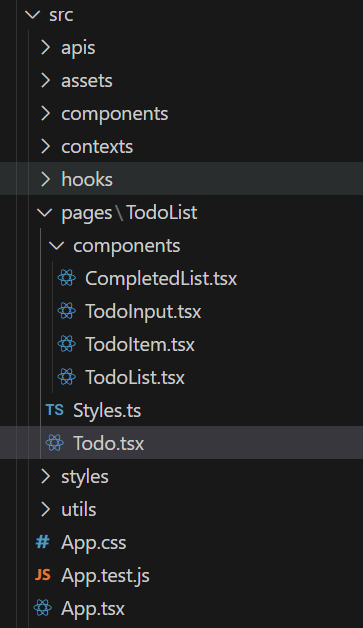
Task: Select the Todo.tsx file
Action: pyautogui.click(x=109, y=443)
